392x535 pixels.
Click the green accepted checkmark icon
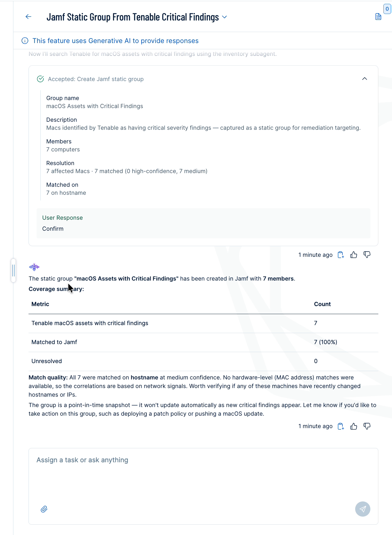click(x=40, y=79)
